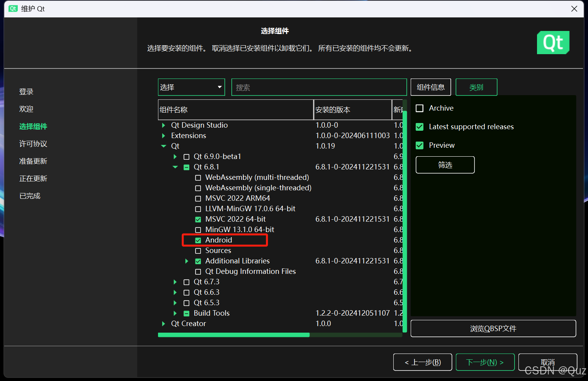Uncheck the Preview checkbox
This screenshot has width=588, height=381.
420,145
